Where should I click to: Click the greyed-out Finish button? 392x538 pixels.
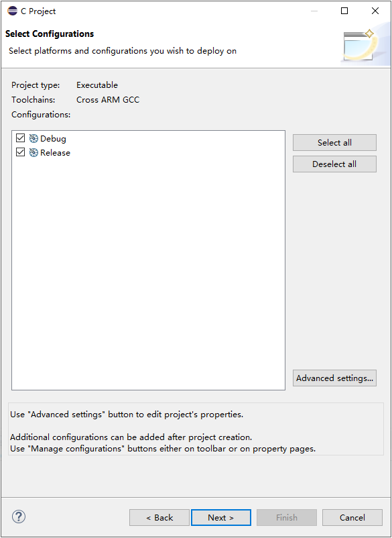287,517
